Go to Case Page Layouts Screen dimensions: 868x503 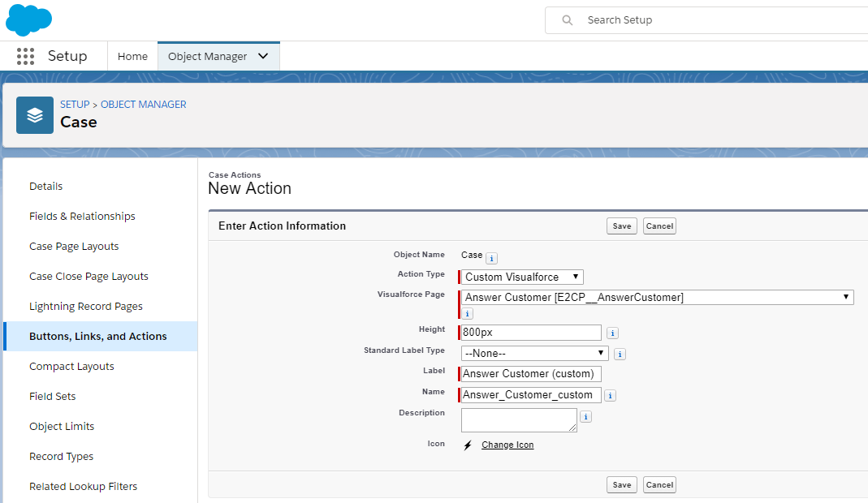tap(74, 247)
